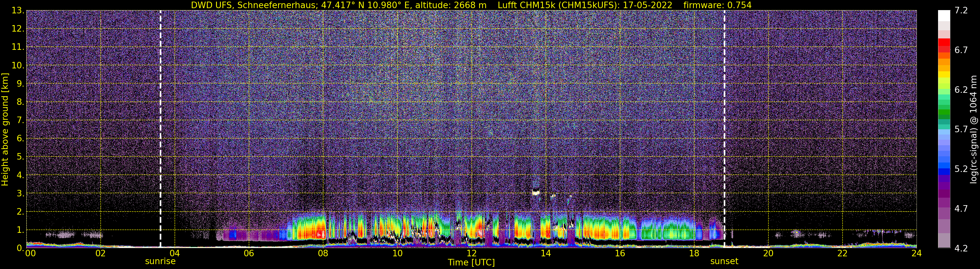The image size is (980, 269).
Task: Click the '9.' height tick label
Action: click(x=20, y=83)
